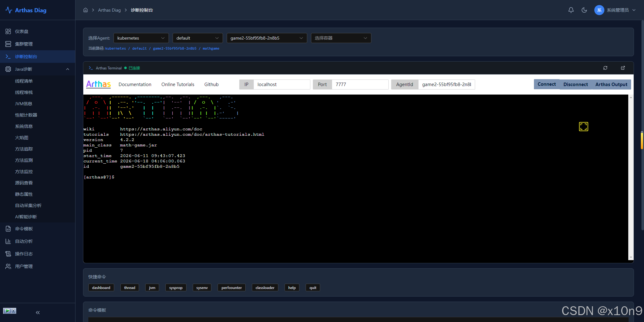Open AI智能诊断 menu item

click(26, 217)
